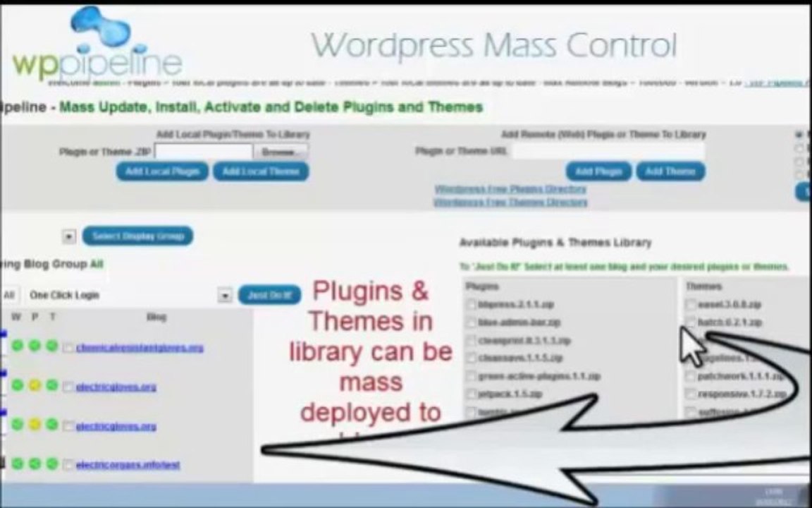This screenshot has height=508, width=812.
Task: Click the Add Local Theme button
Action: pos(261,171)
